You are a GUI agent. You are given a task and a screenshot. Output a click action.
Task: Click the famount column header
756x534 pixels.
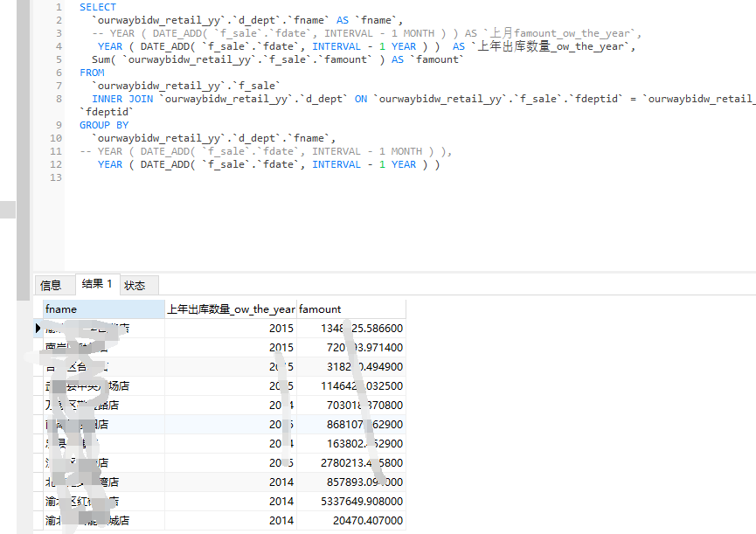tap(324, 309)
